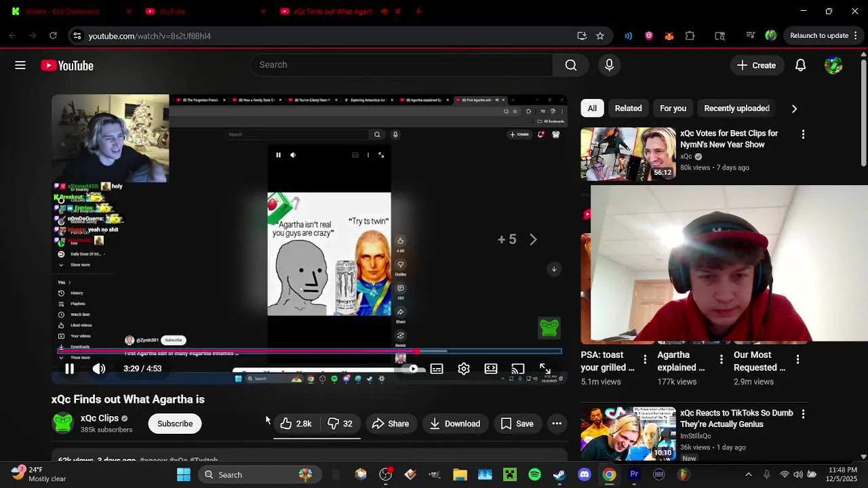Bookmark this page with the star
The image size is (868, 488).
(x=600, y=36)
